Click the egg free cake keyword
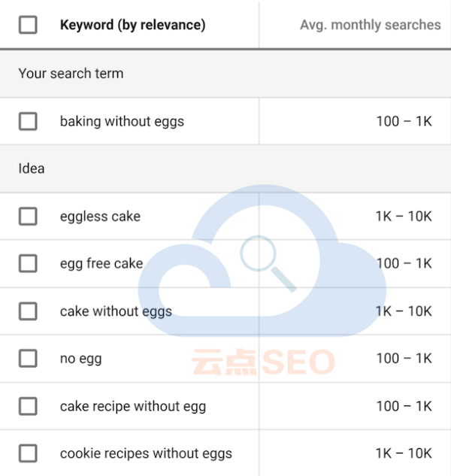This screenshot has width=451, height=476. [x=101, y=263]
